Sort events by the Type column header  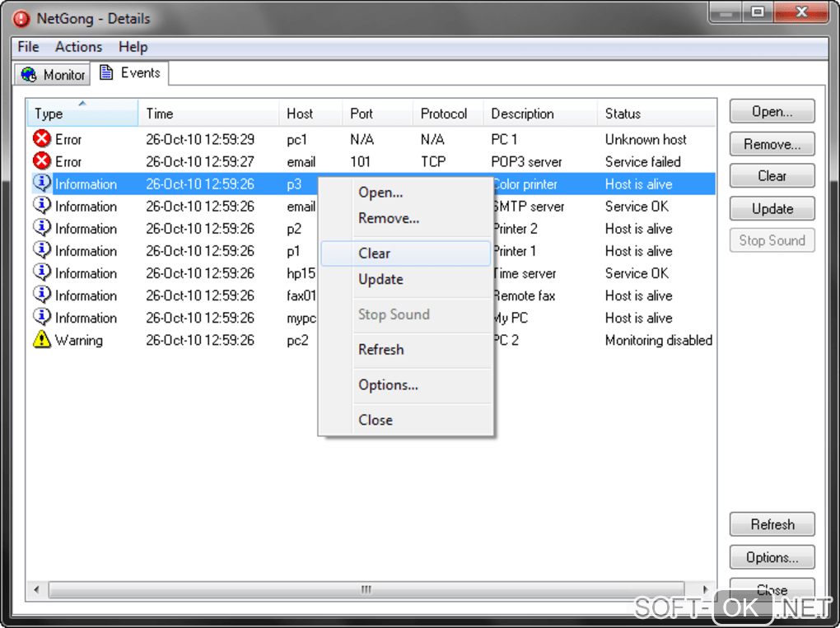[82, 113]
